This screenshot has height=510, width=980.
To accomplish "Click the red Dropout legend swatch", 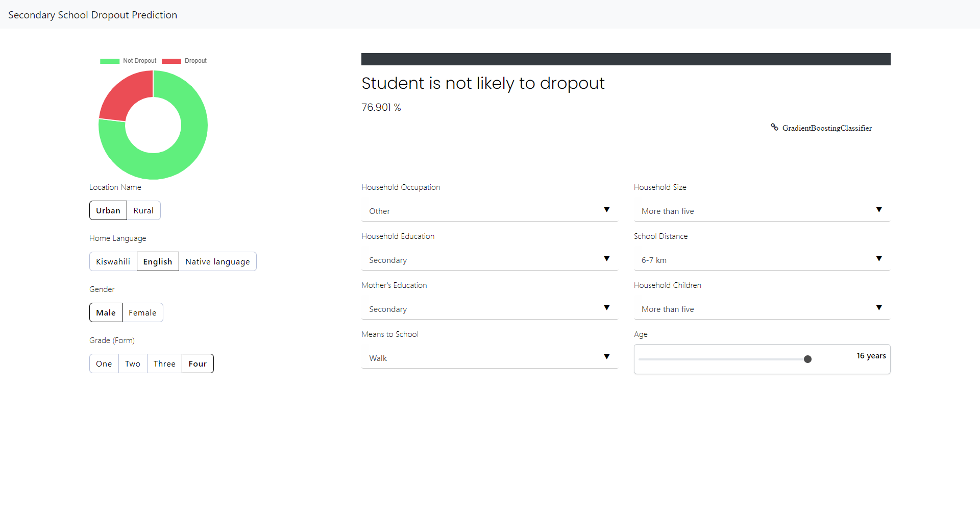I will pos(171,61).
